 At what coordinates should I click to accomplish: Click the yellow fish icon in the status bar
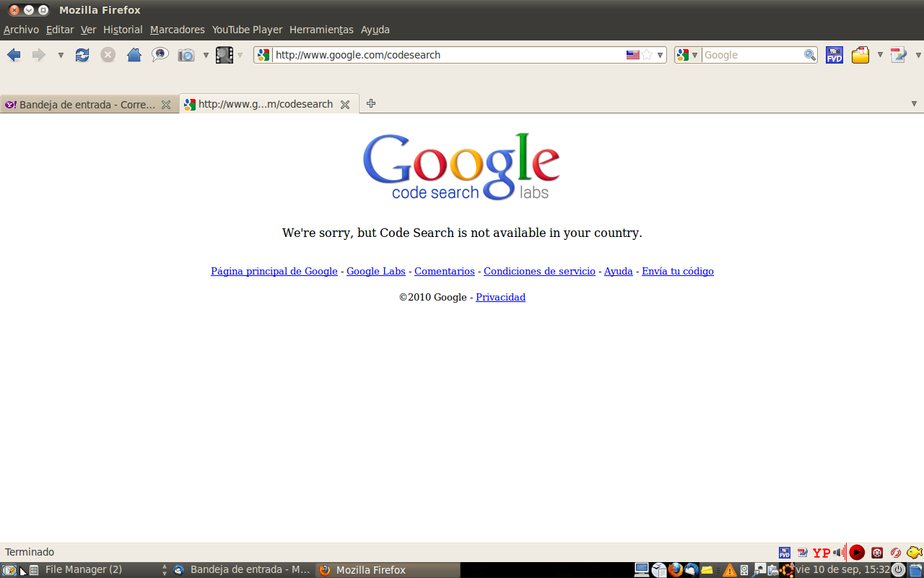[914, 553]
